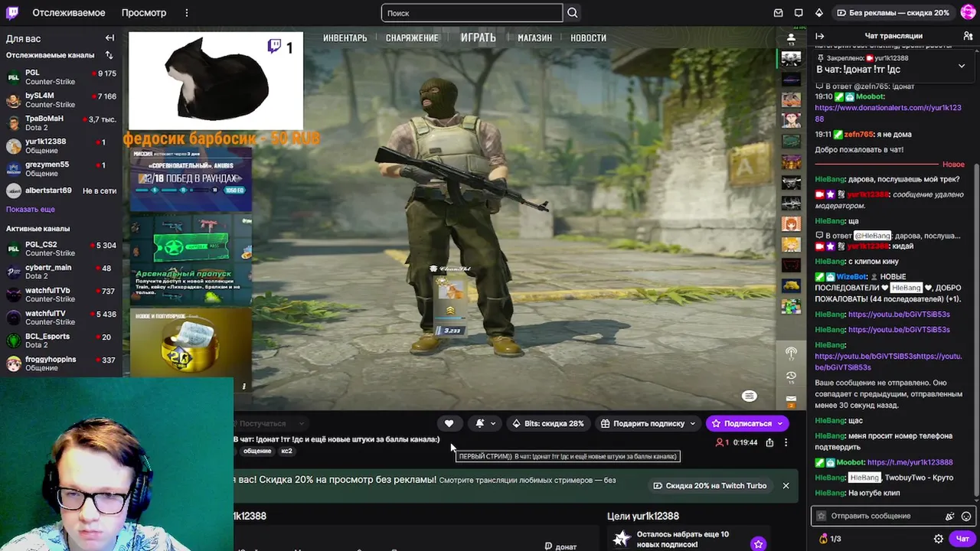
Task: Click 'Без рекламы — скидка 20%' button
Action: point(893,13)
